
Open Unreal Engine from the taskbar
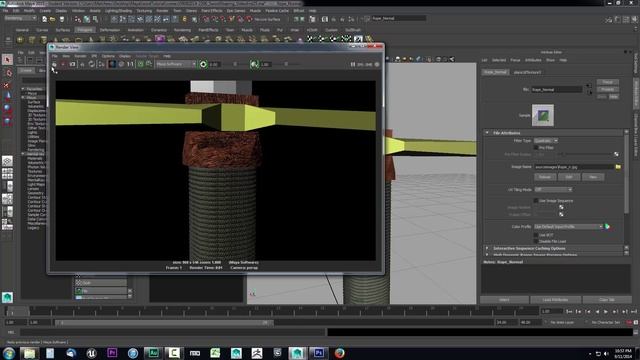(x=91, y=353)
